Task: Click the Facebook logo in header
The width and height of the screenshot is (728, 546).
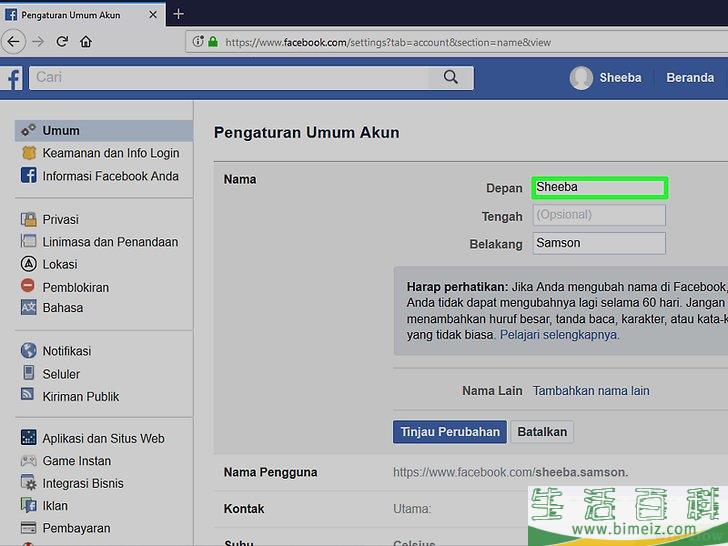Action: point(13,78)
